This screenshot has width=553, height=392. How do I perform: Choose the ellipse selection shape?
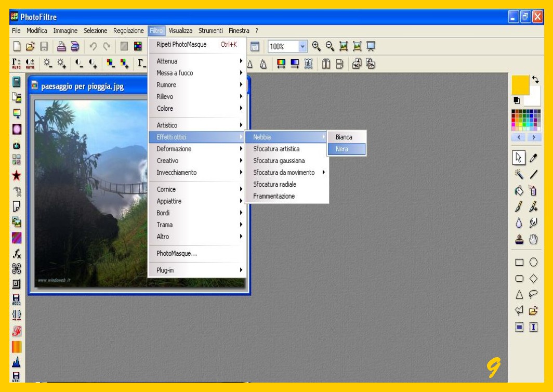click(x=533, y=263)
